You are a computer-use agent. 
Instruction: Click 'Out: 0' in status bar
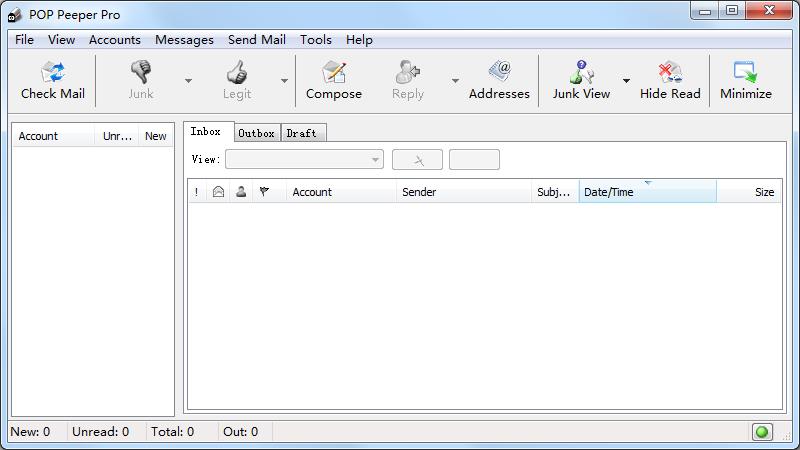pyautogui.click(x=240, y=432)
